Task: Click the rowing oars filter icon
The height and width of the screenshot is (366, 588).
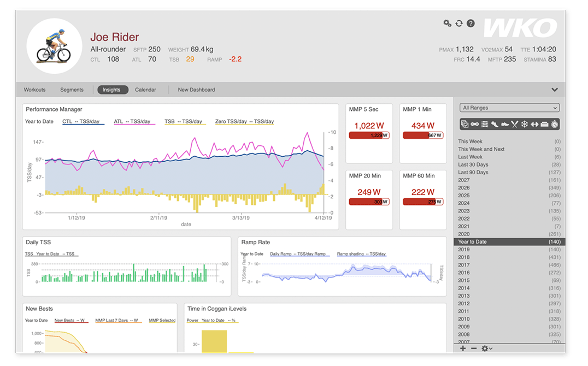Action: (x=515, y=124)
